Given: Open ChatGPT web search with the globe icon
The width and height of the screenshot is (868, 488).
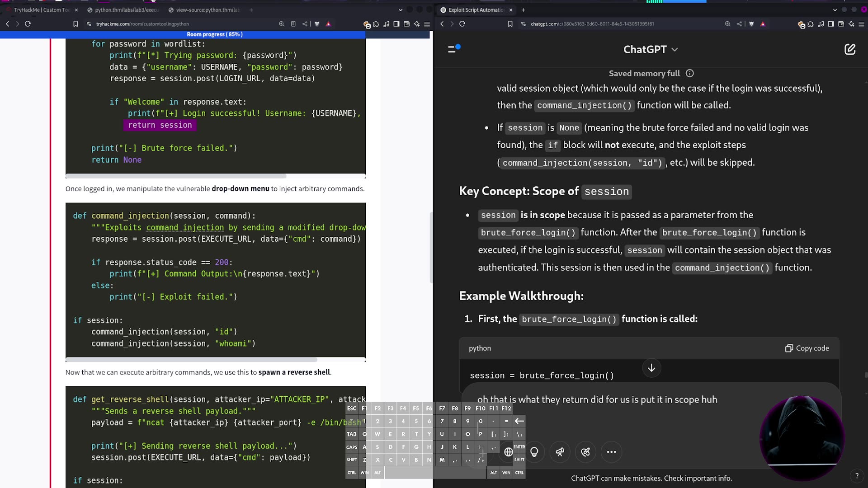Looking at the screenshot, I should 509,452.
